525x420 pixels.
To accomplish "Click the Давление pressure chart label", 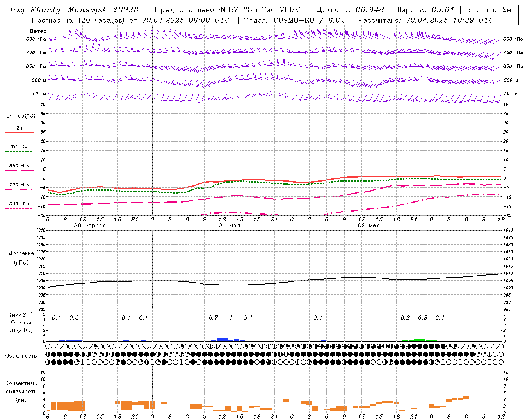I will [21, 253].
